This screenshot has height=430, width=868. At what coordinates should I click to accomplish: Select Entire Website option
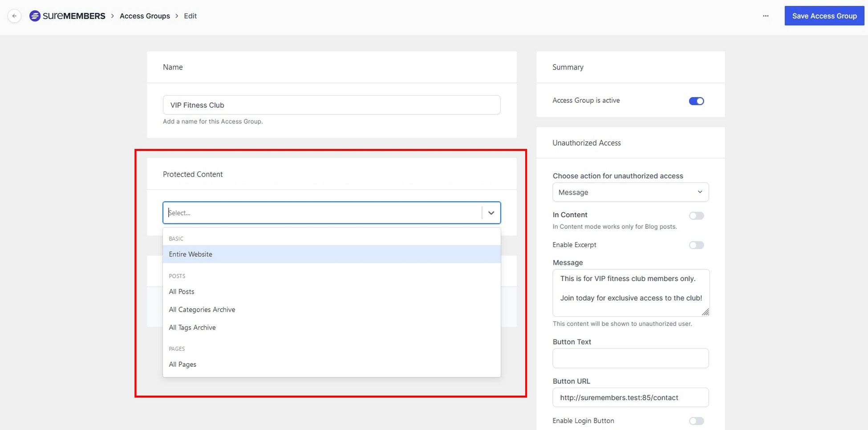[x=332, y=254]
